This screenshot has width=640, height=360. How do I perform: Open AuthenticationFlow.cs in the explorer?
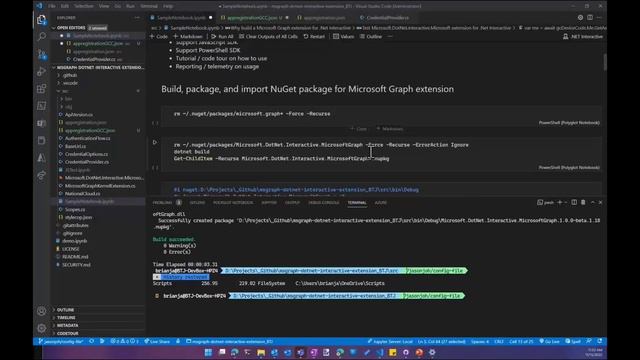click(87, 138)
